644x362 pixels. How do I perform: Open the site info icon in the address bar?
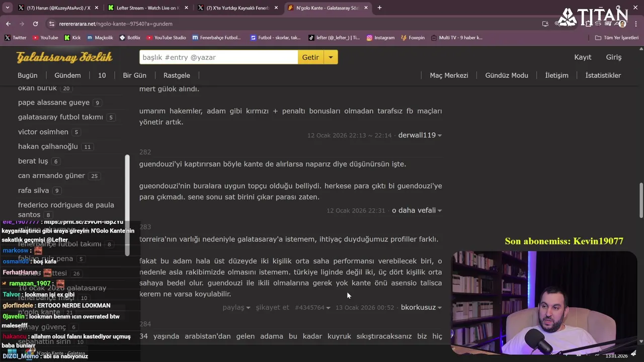pos(51,24)
